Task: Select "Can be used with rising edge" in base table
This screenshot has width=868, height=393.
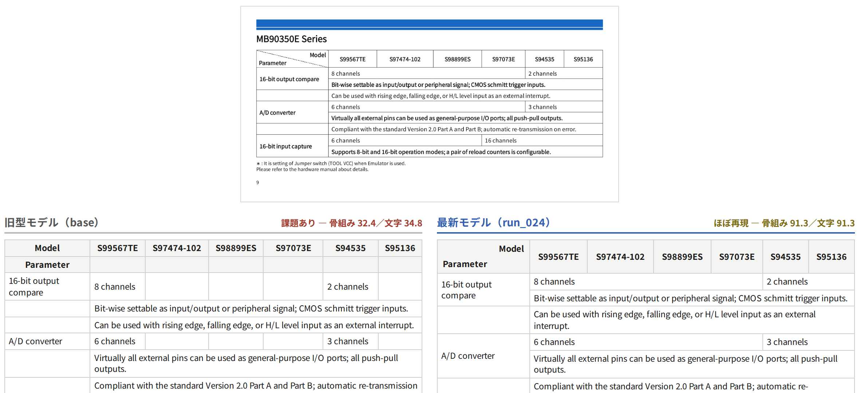Action: point(254,325)
